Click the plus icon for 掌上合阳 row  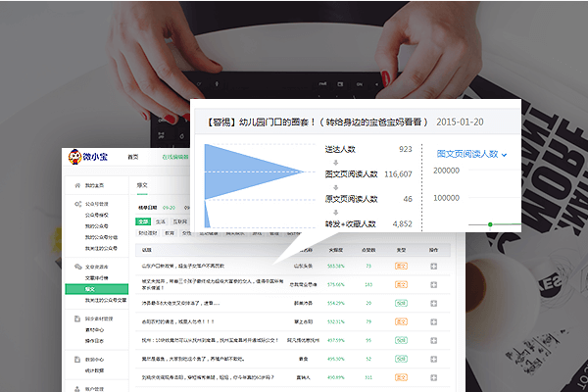(434, 320)
